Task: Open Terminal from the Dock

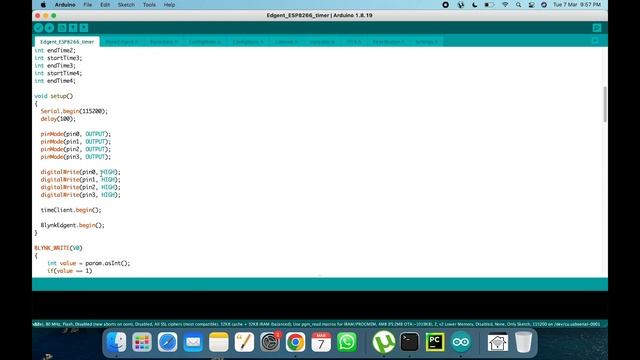Action: tap(409, 342)
